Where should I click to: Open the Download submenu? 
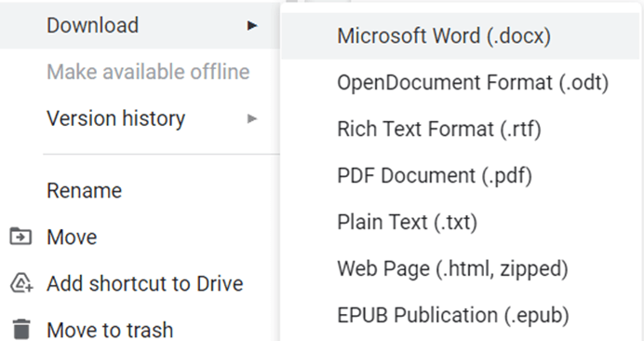[140, 25]
